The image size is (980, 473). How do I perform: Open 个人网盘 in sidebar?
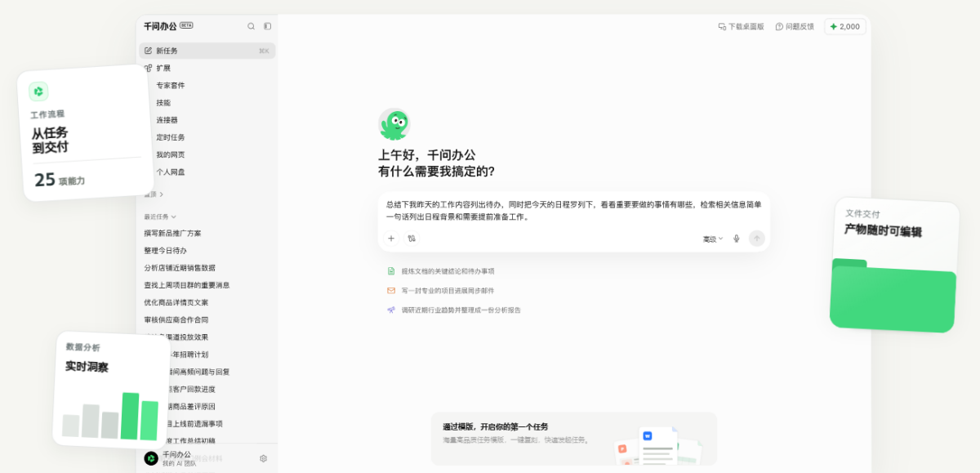171,172
